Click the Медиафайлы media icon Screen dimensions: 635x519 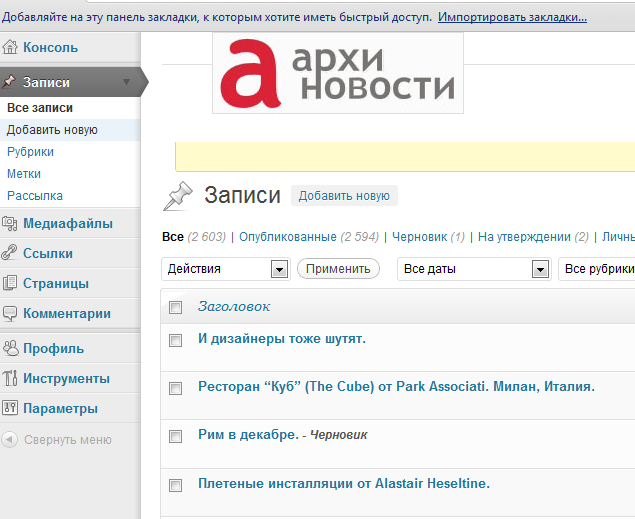9,223
